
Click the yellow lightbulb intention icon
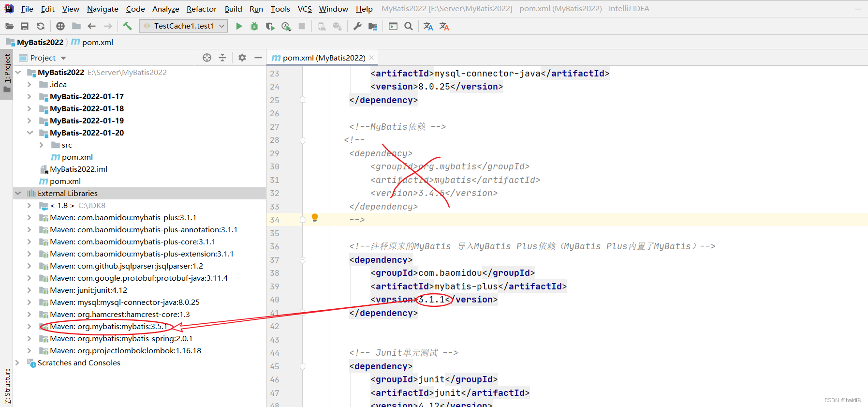click(315, 218)
